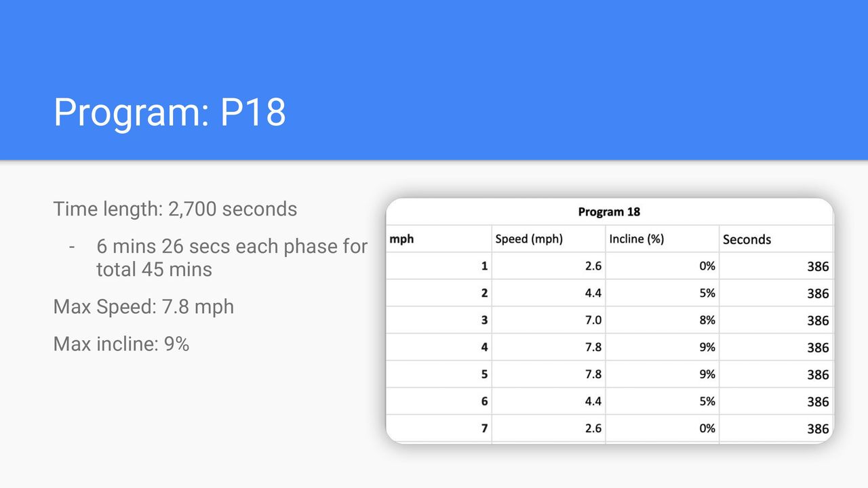Click the 5% incline cell in row 6
Viewport: 868px width, 488px height.
click(x=662, y=401)
